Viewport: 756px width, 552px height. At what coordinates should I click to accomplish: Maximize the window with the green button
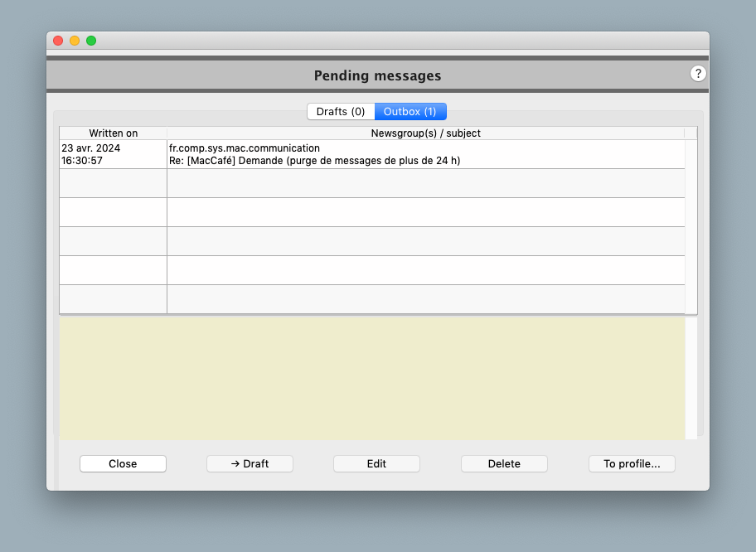tap(91, 41)
